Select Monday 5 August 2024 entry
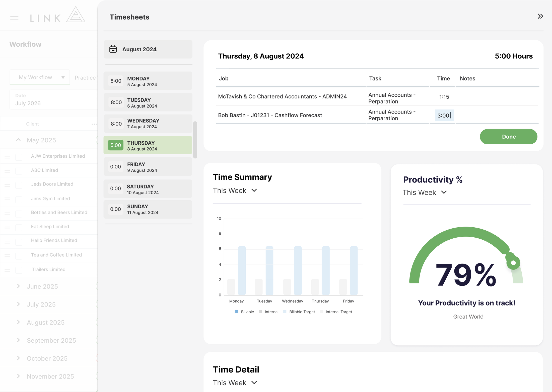552x392 pixels. click(x=148, y=81)
